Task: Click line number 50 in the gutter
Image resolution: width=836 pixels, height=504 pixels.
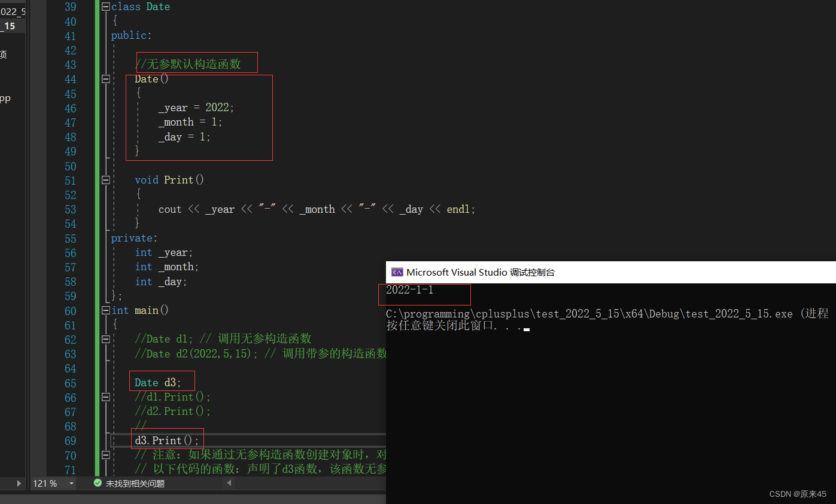Action: 70,166
